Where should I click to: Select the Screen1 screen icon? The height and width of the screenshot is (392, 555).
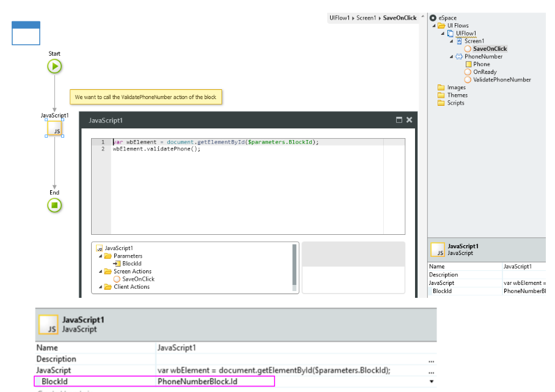click(459, 40)
